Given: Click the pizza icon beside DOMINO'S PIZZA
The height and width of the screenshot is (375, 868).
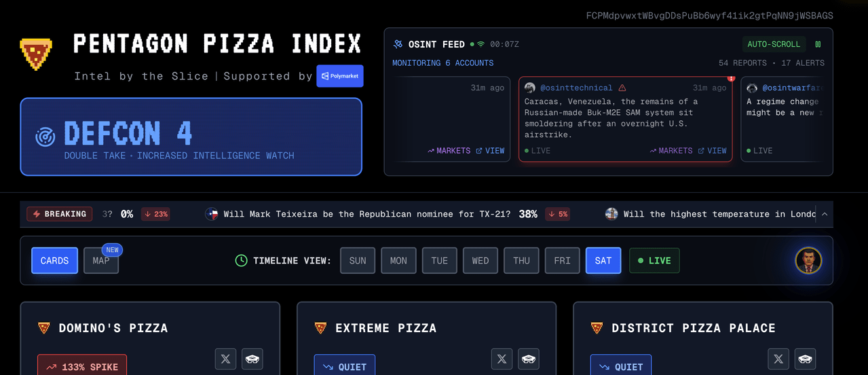Looking at the screenshot, I should [x=44, y=328].
